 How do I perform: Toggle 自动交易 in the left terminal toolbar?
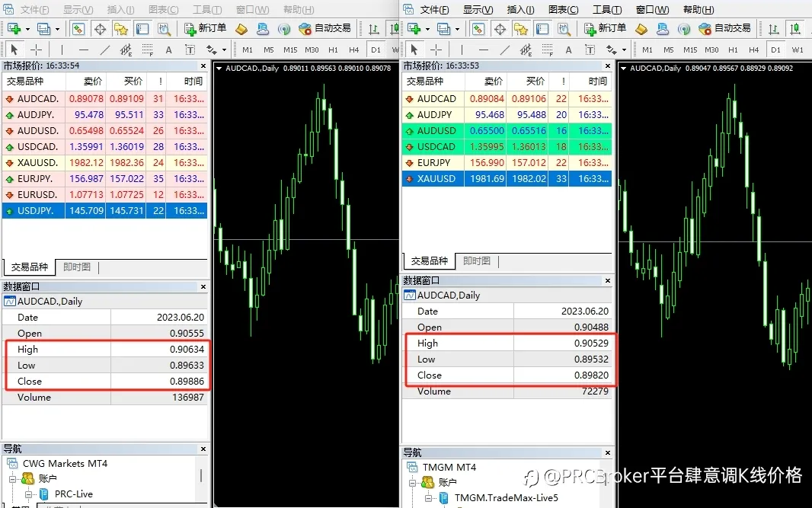pos(324,28)
